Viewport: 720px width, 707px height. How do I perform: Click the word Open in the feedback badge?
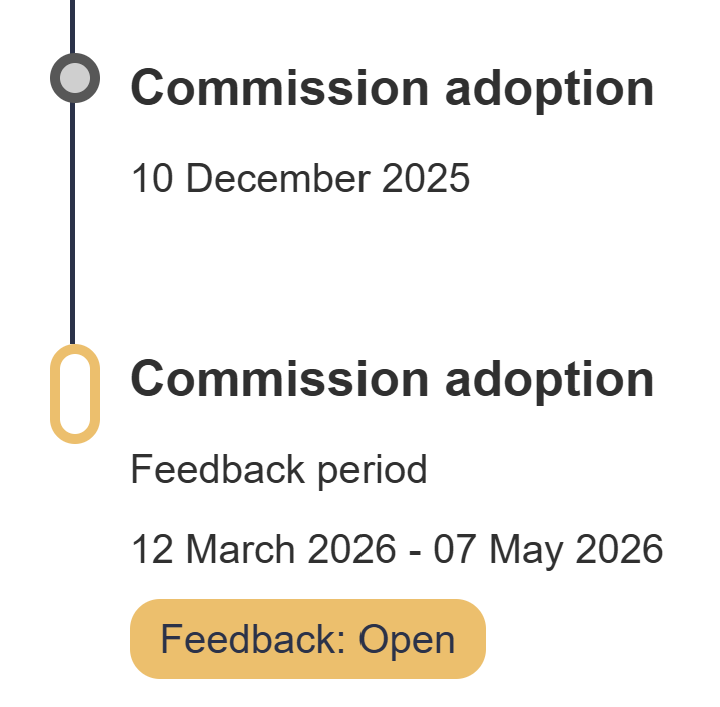[x=406, y=640]
